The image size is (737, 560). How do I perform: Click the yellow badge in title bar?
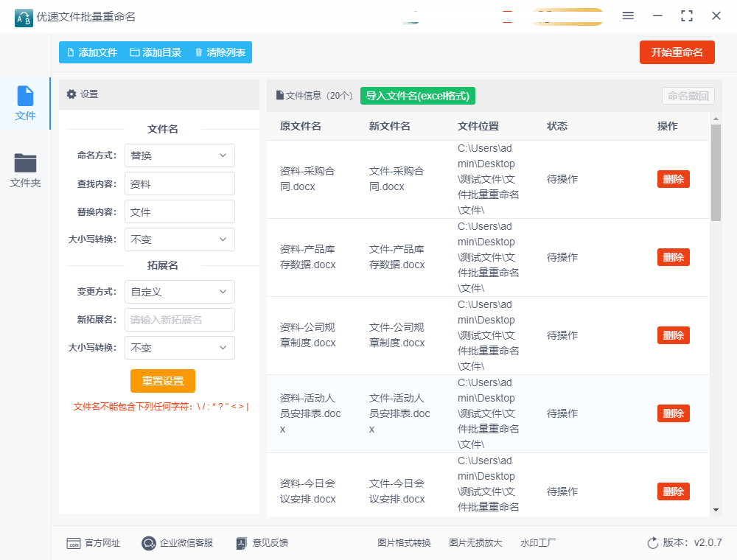567,17
